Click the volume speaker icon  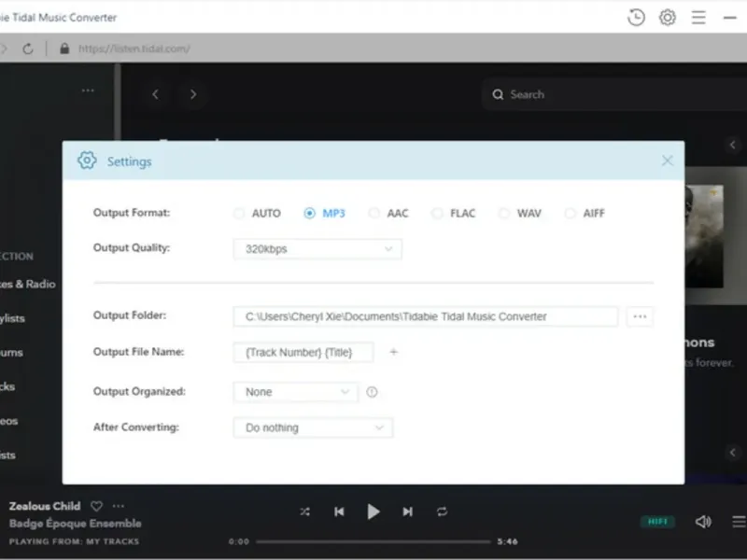[x=703, y=522]
